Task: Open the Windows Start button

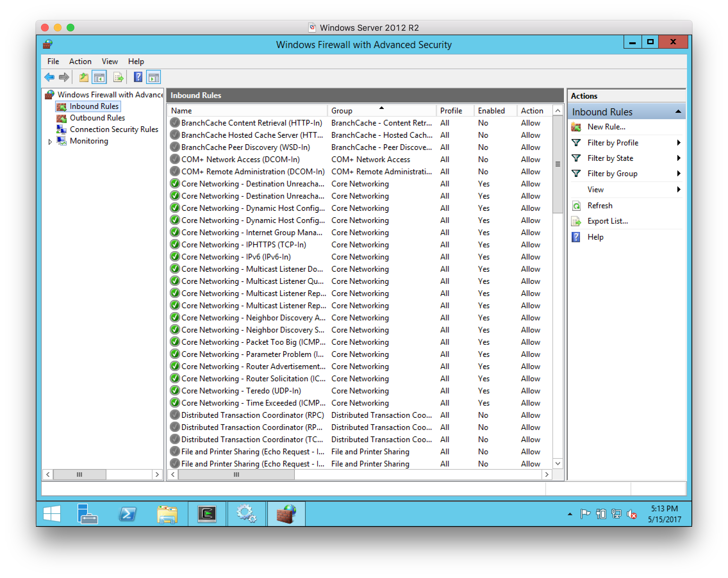Action: coord(52,514)
